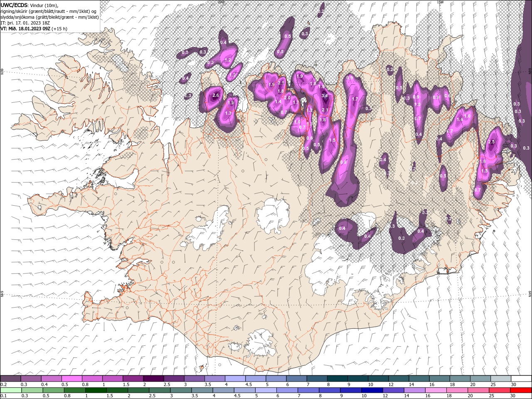
Task: Click the 3.4 snowfall value on the map
Action: click(x=325, y=96)
